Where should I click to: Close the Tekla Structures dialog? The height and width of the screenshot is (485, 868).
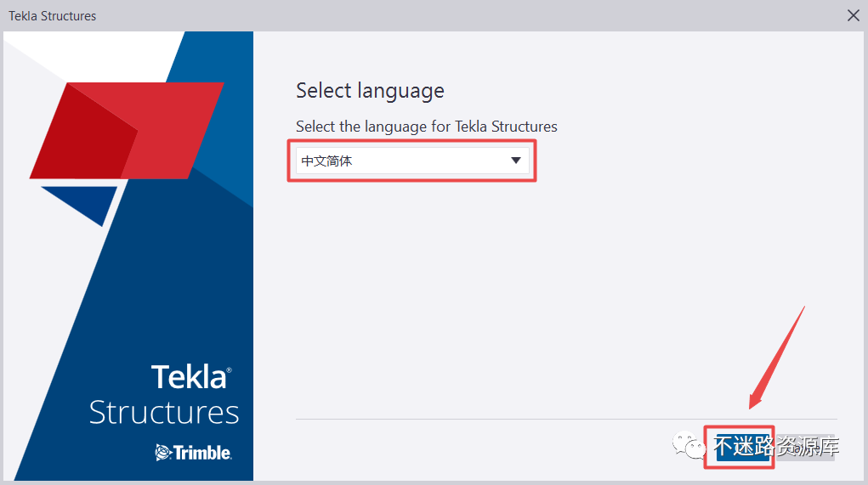853,15
